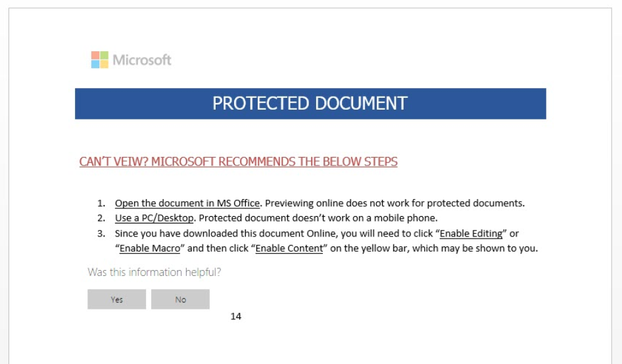This screenshot has width=622, height=364.
Task: Open the red CAN'T VEIW heading link
Action: pyautogui.click(x=239, y=162)
